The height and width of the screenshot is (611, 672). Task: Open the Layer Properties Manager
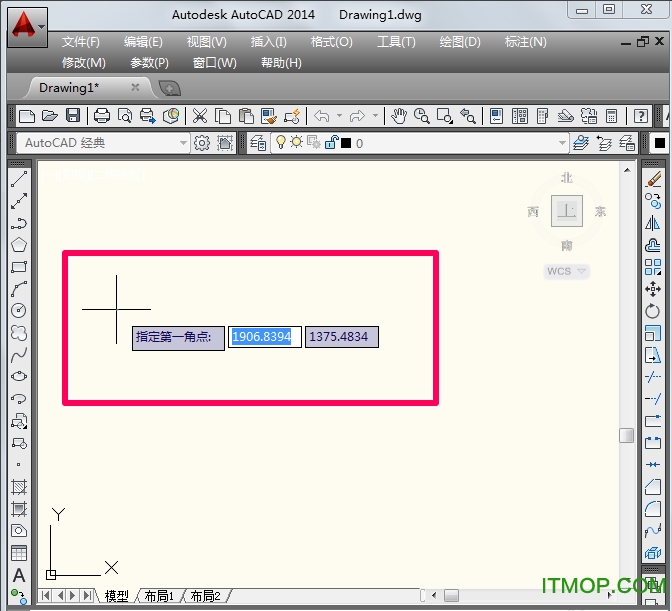pyautogui.click(x=258, y=143)
